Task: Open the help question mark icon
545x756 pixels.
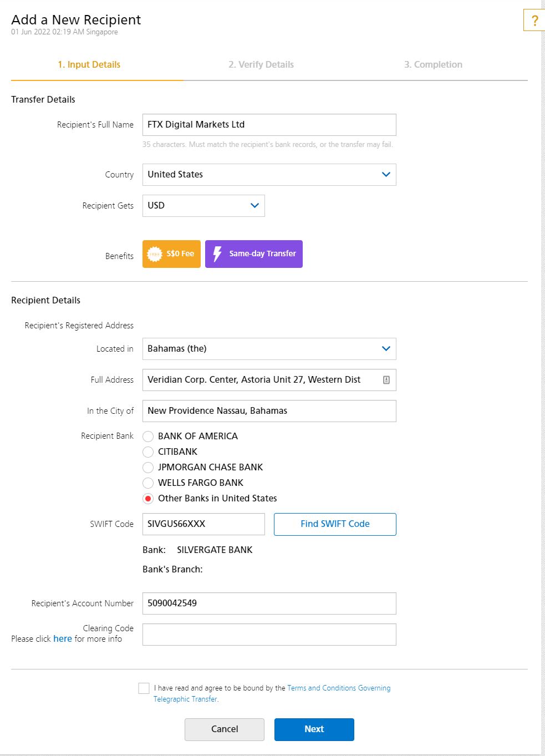Action: click(534, 21)
